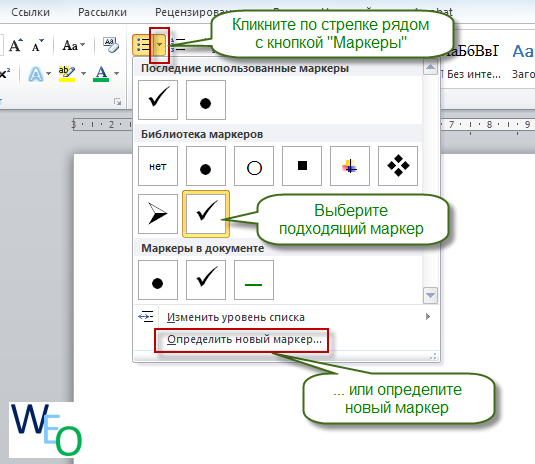Screen dimensions: 535x464
Task: Click the Bullets list button
Action: 142,45
